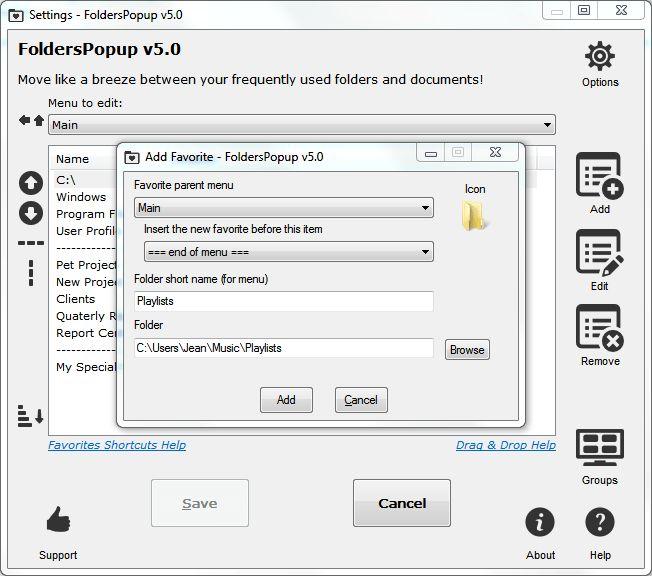This screenshot has height=576, width=652.
Task: Minimize the Settings window
Action: [x=557, y=10]
